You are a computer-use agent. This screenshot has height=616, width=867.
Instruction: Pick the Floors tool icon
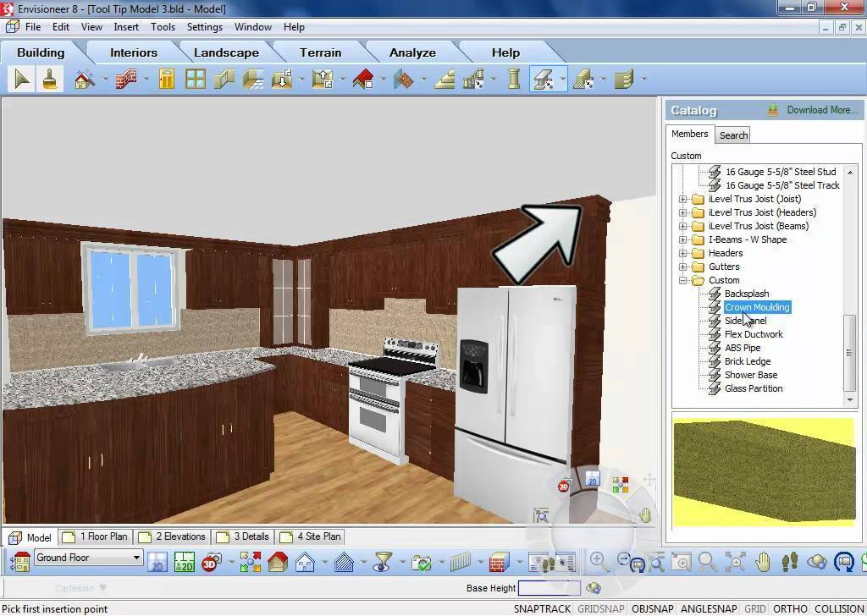[252, 79]
